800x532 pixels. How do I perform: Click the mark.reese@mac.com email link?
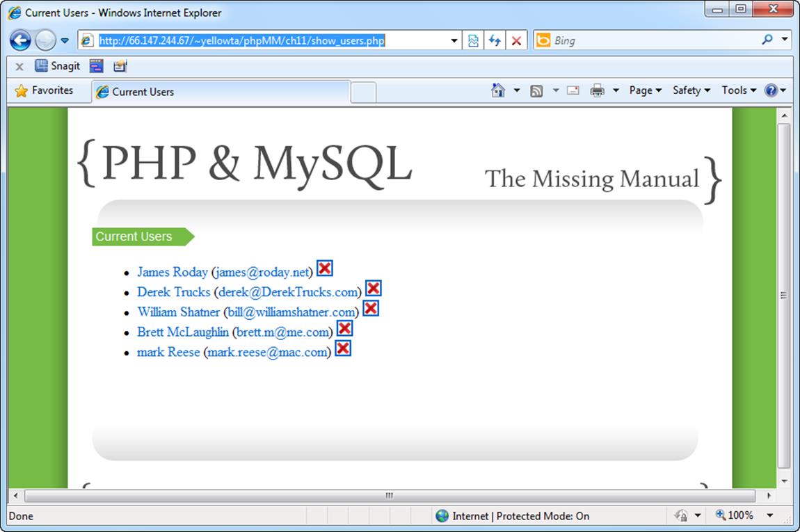267,352
